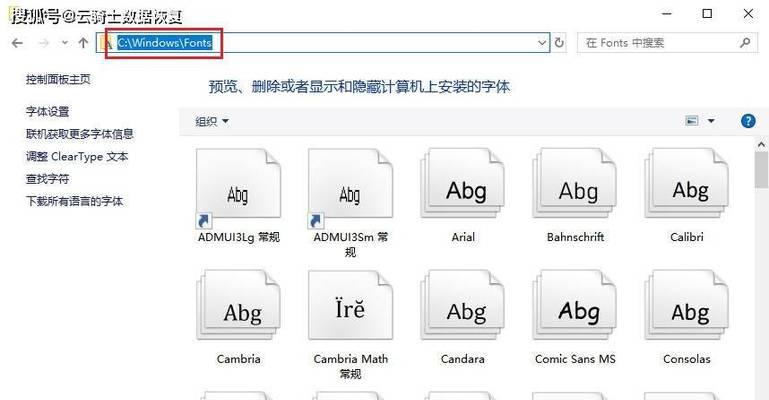Open 调整 ClearType 文本 link

pyautogui.click(x=77, y=156)
